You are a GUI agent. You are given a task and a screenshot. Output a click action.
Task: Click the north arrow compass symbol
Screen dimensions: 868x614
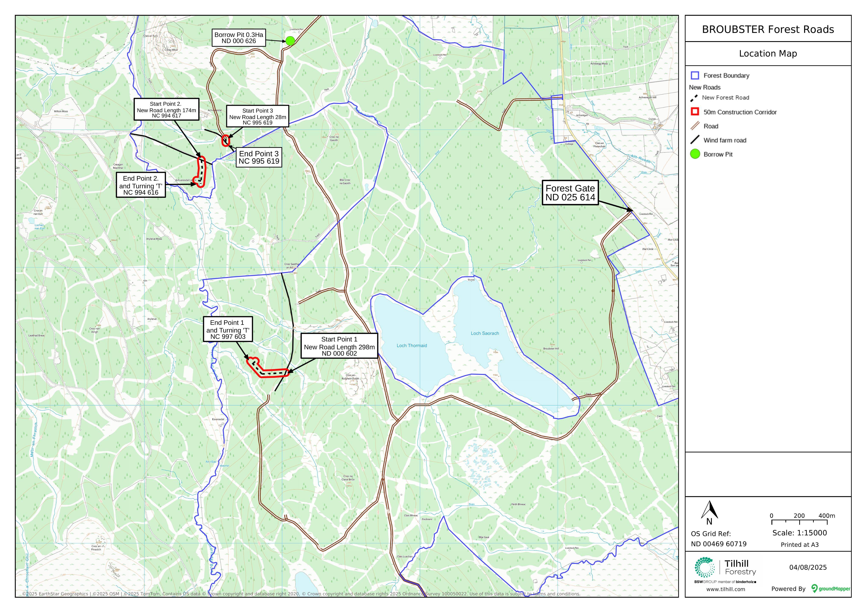[x=709, y=513]
